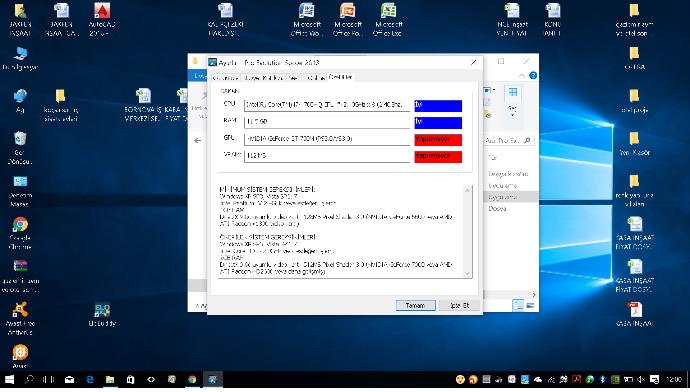Collapse the File Explorer ribbon chevron
690x392 pixels.
point(521,76)
